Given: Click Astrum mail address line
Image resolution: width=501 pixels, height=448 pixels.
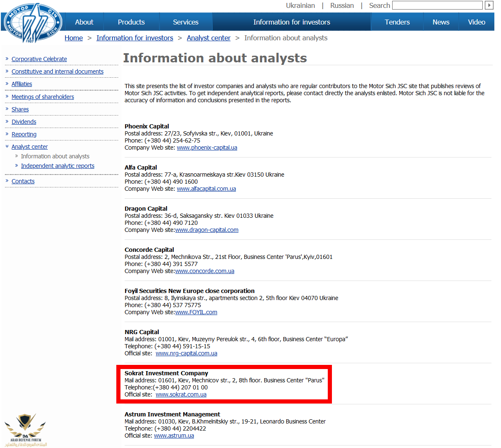Looking at the screenshot, I should (x=225, y=421).
